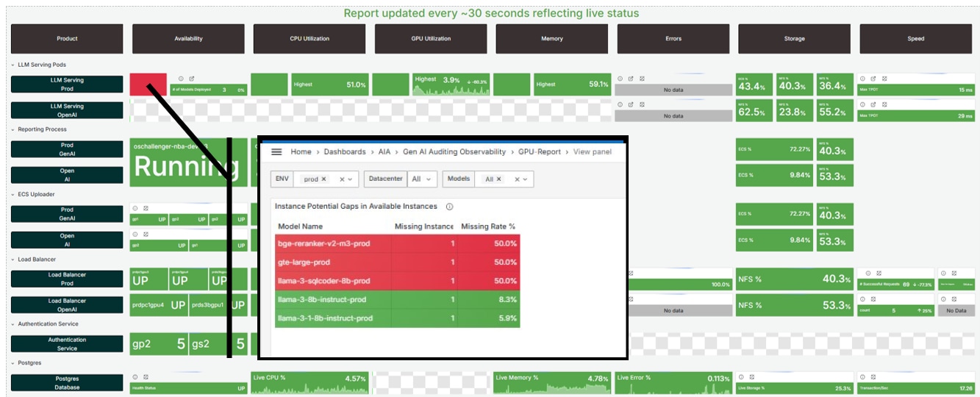Collapse the Load Balancer row

(13, 260)
